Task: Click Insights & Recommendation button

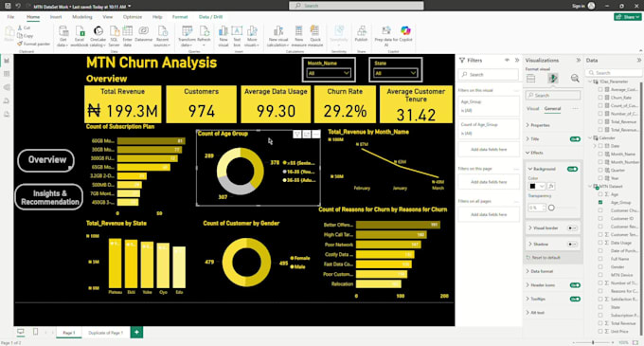Action: point(49,197)
